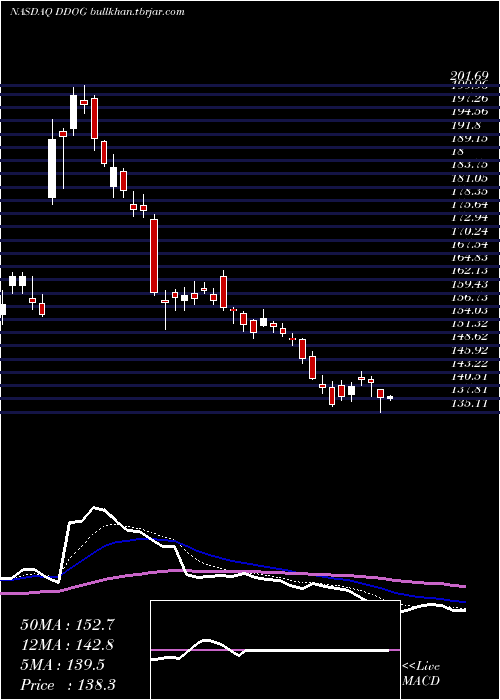Viewport: 500px width, 700px height.
Task: Click the 170.24 price label
Action: click(x=469, y=231)
